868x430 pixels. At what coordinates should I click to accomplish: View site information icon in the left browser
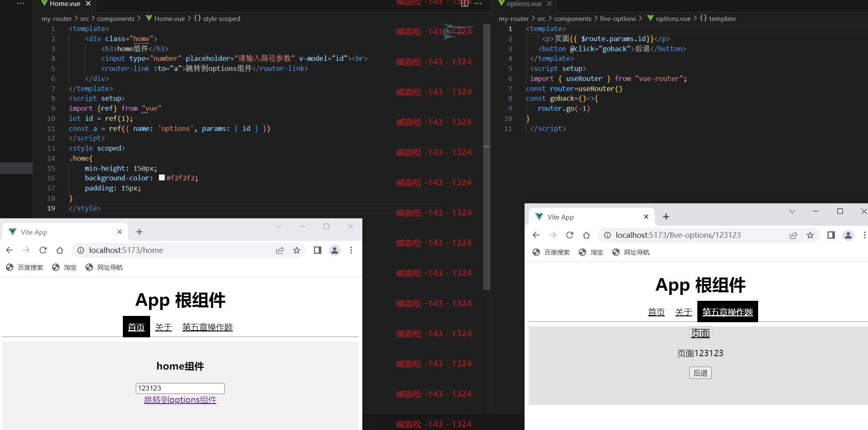pyautogui.click(x=81, y=250)
